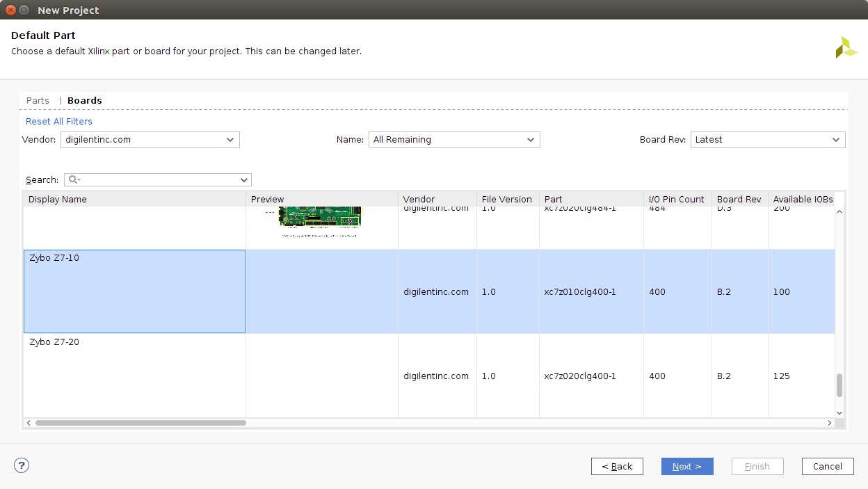The height and width of the screenshot is (489, 868).
Task: Close the New Project window
Action: (10, 10)
